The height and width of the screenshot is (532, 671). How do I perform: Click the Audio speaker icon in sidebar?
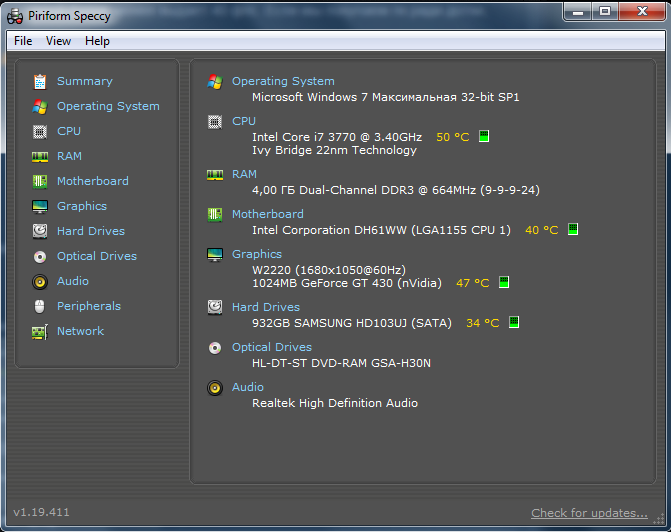(x=40, y=281)
